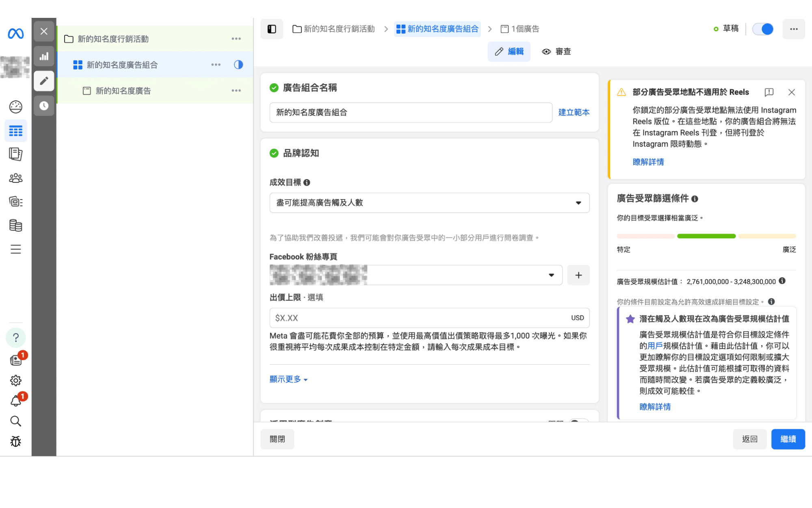This screenshot has width=812, height=508.
Task: Click the Meta logo icon
Action: coord(15,33)
